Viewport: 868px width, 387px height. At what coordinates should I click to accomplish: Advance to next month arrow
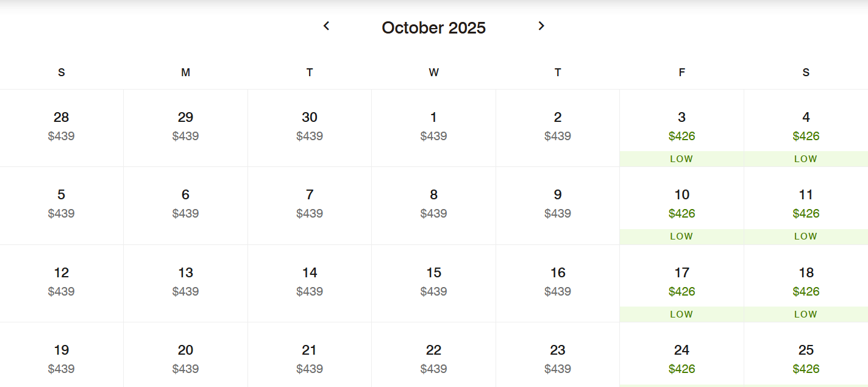(x=541, y=26)
